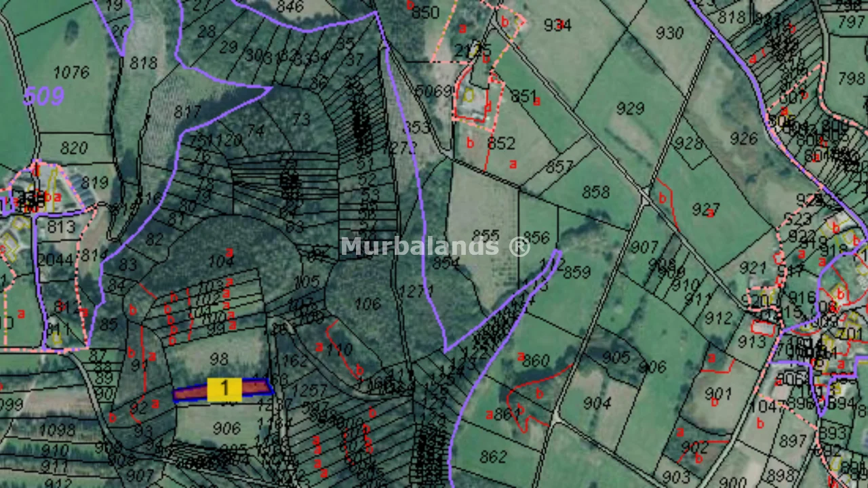Select parcel 1076 on the map

tap(71, 73)
